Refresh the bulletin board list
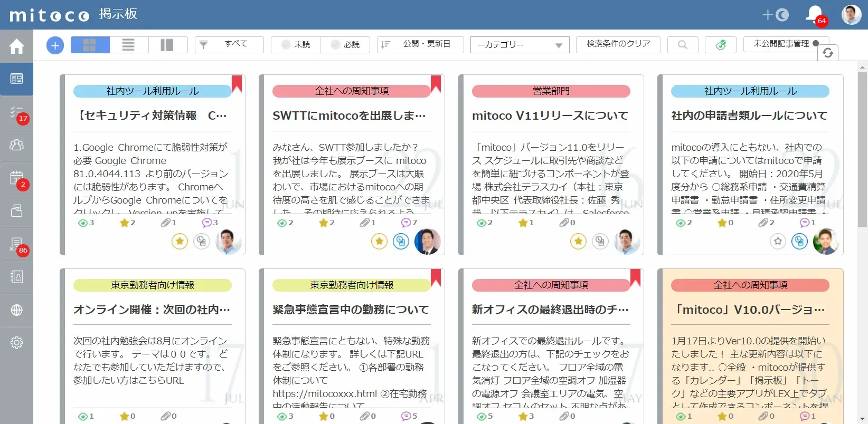868x424 pixels. [x=828, y=53]
